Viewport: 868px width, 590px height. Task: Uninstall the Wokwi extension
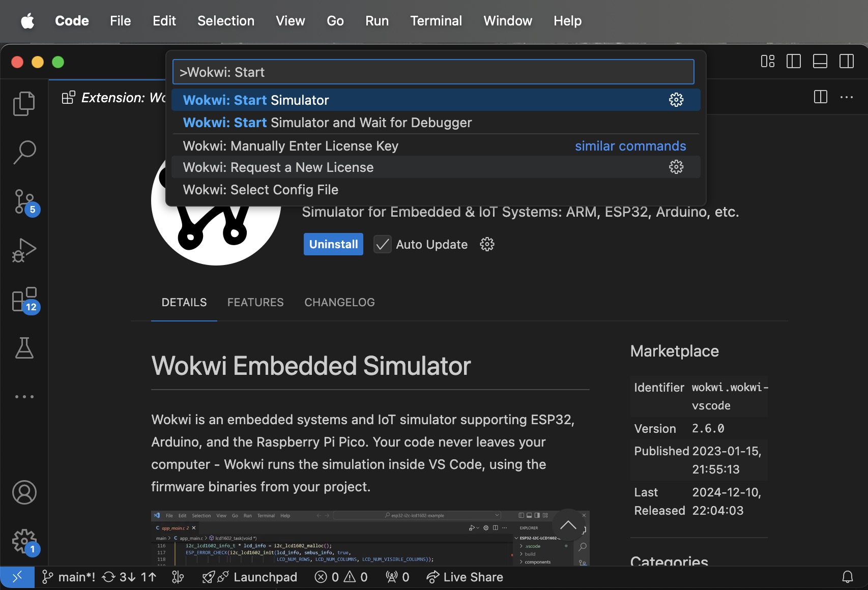333,244
